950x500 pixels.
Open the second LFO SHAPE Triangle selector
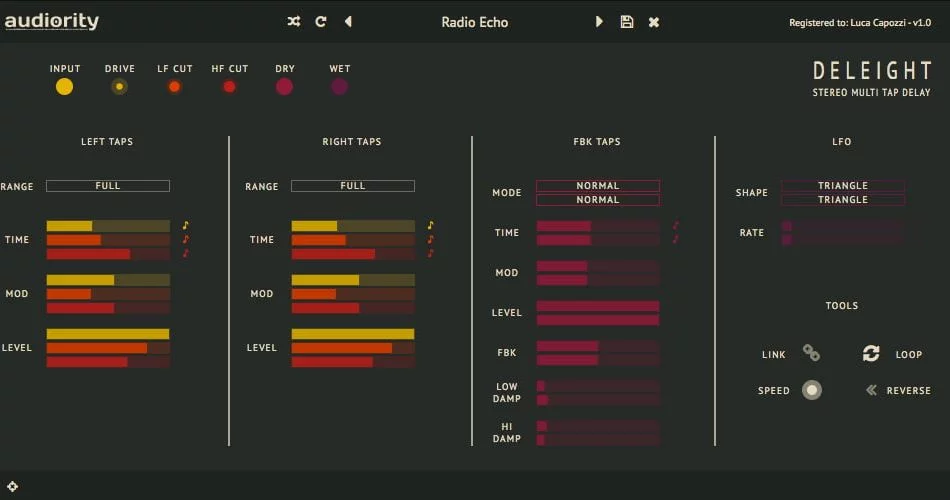[x=843, y=199]
